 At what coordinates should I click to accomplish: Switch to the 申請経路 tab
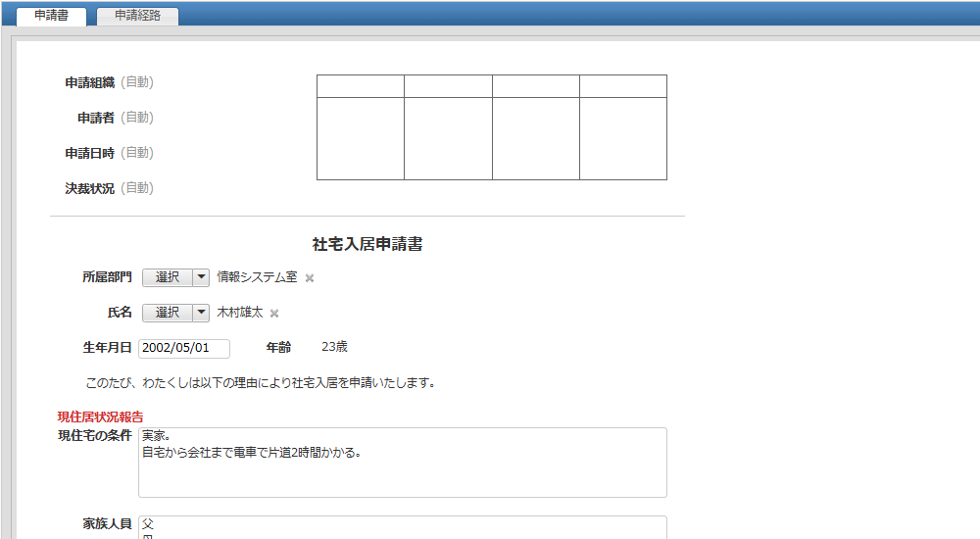coord(137,16)
